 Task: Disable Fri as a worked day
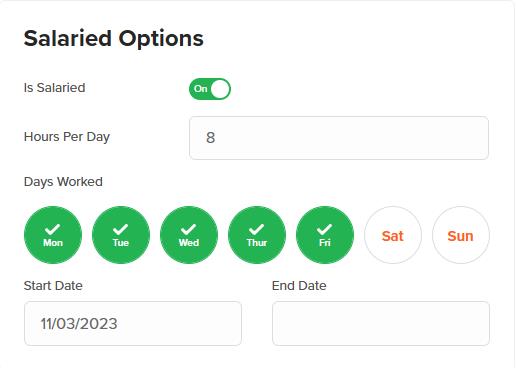pyautogui.click(x=325, y=235)
